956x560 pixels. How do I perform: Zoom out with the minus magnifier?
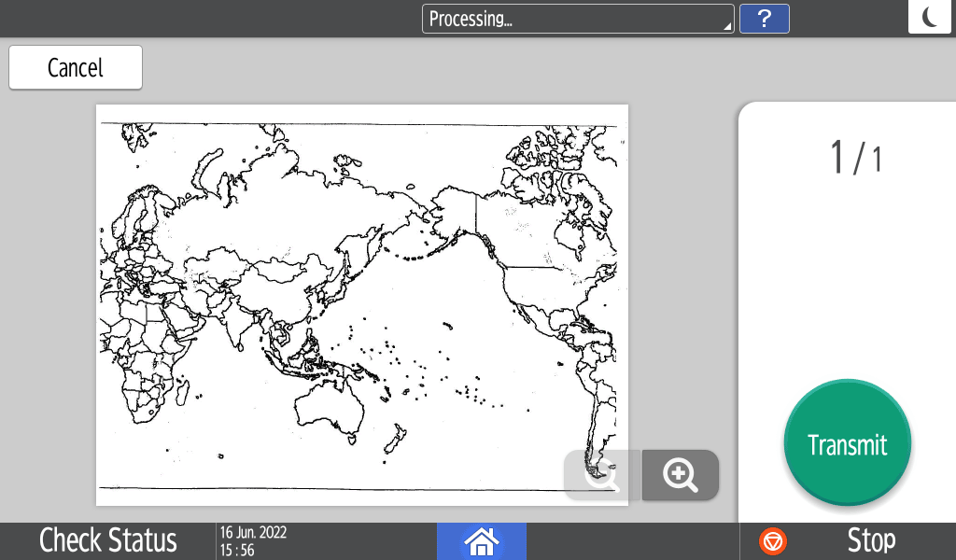602,476
